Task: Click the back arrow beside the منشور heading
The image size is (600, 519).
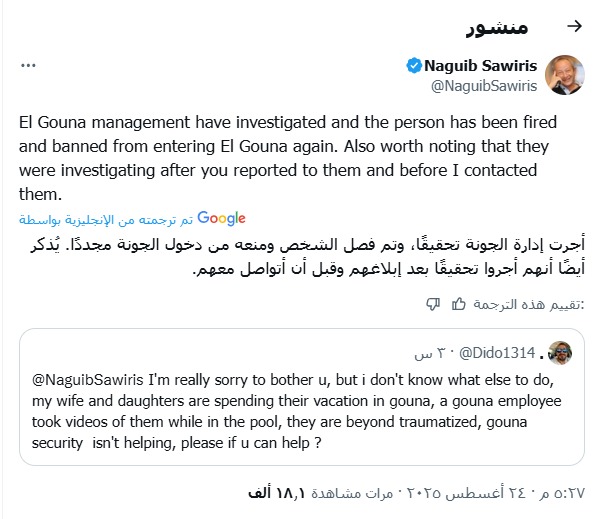Action: tap(574, 26)
